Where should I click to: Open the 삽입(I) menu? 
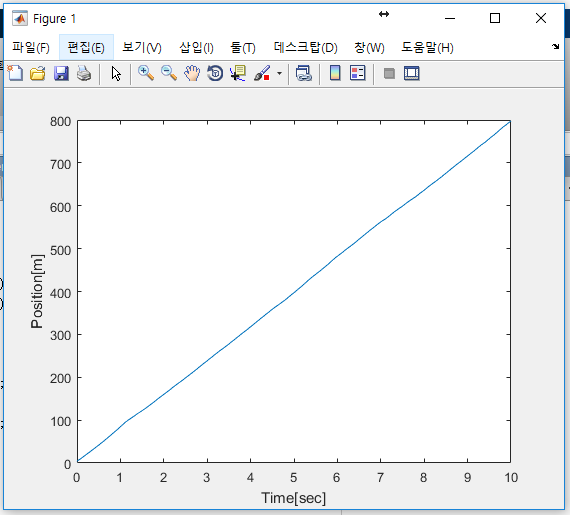197,48
